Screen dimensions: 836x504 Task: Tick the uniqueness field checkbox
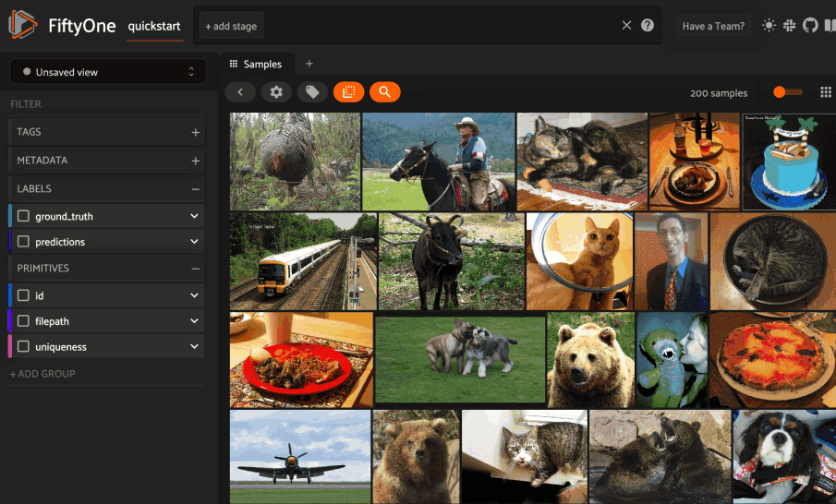point(24,347)
